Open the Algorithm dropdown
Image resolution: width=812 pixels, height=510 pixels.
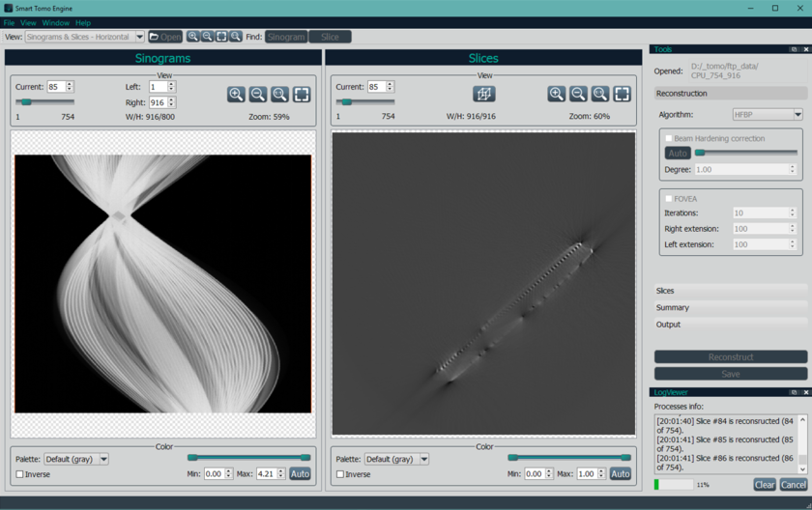(x=768, y=114)
